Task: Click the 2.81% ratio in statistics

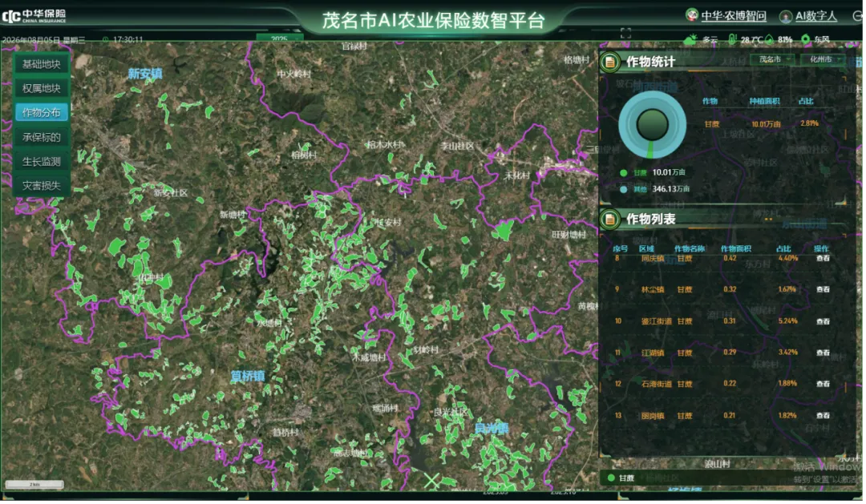Action: [x=809, y=123]
